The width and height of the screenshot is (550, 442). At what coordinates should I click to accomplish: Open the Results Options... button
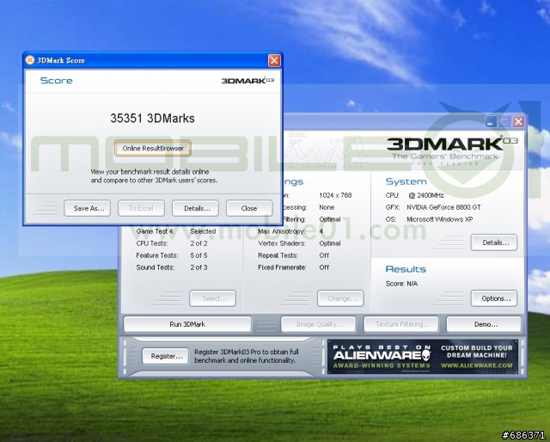coord(494,299)
